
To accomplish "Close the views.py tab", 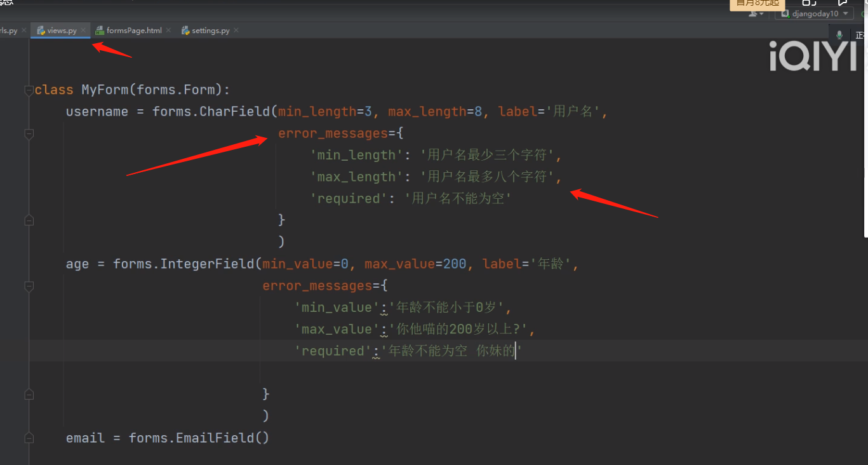I will click(83, 30).
